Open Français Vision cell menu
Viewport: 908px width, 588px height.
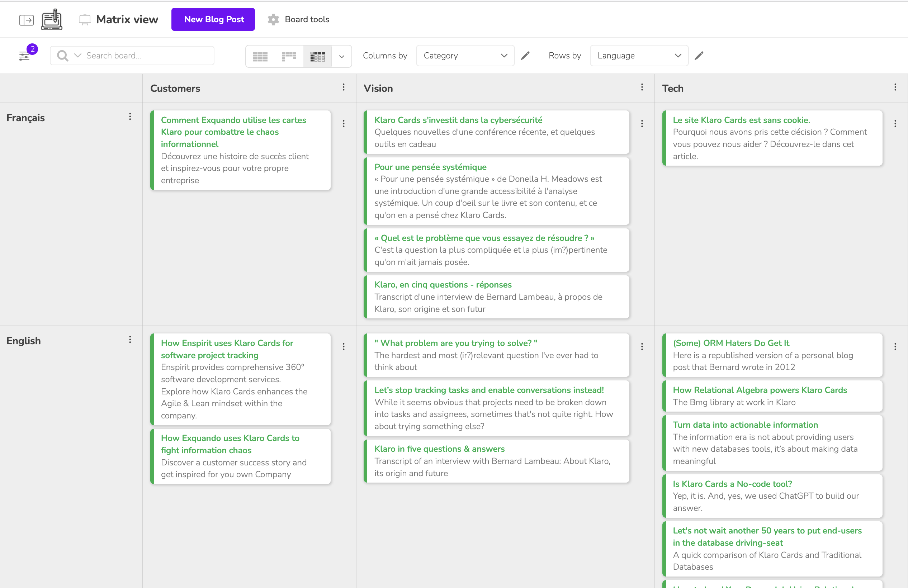click(642, 124)
